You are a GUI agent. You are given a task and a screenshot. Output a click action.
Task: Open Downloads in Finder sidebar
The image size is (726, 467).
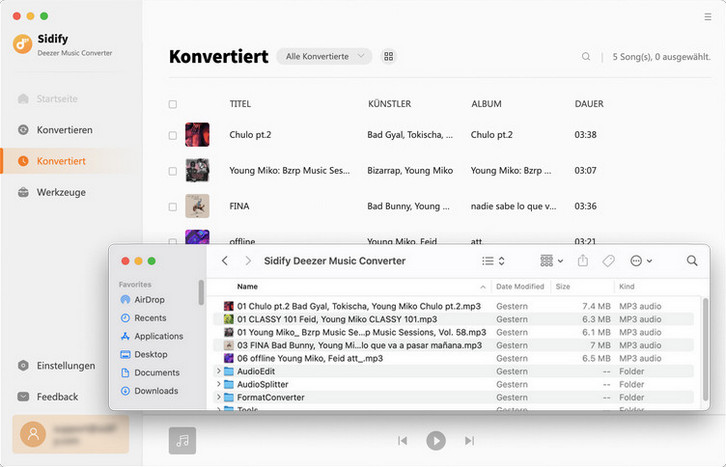point(149,391)
